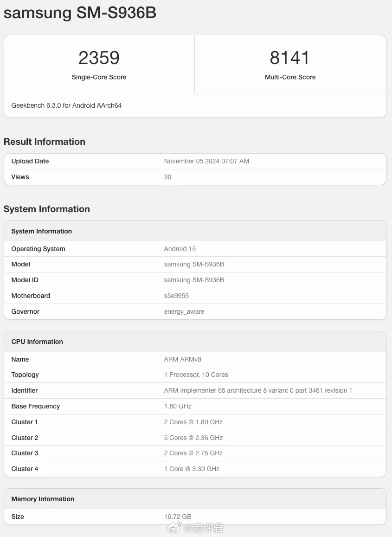392x537 pixels.
Task: Click the Model value samsung SM-S936B
Action: tap(194, 264)
